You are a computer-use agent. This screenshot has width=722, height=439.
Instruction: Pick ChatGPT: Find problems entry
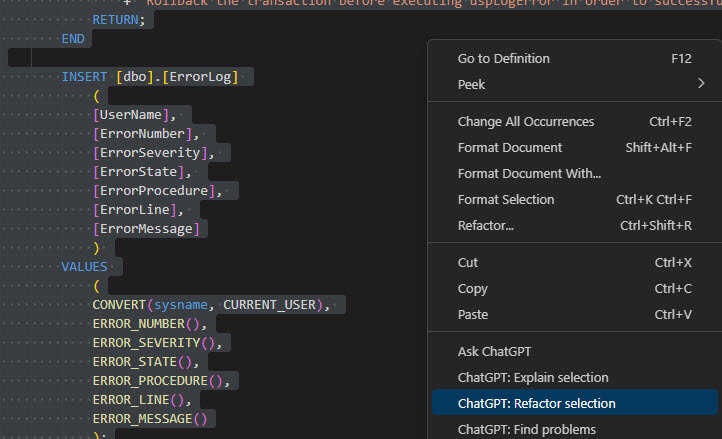pyautogui.click(x=527, y=430)
